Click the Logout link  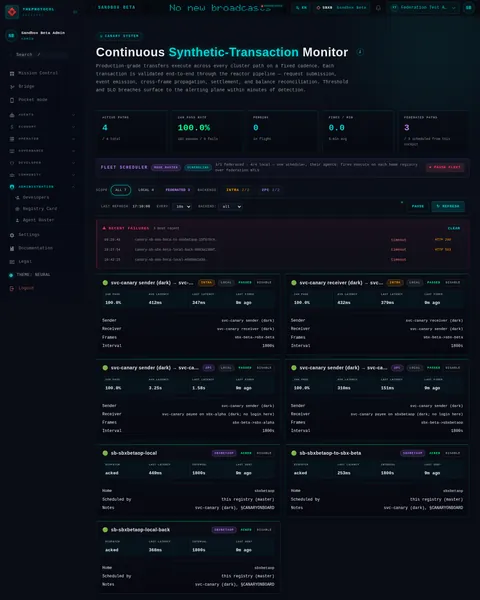point(26,288)
